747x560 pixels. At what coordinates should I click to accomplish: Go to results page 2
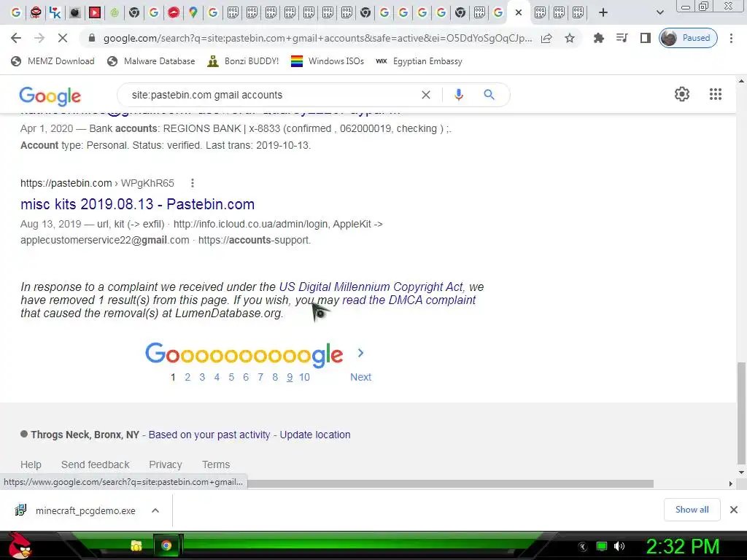[x=187, y=377]
